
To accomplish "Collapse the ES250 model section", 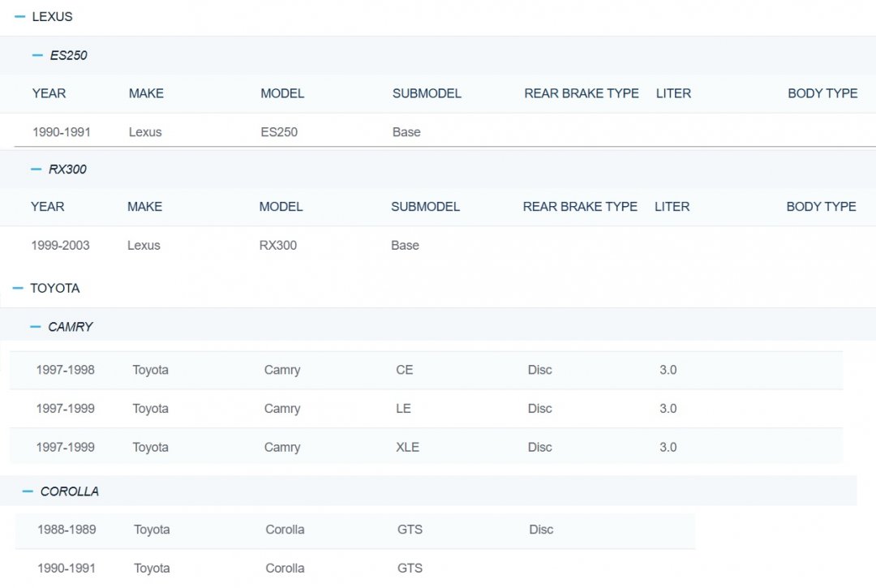I will 37,55.
